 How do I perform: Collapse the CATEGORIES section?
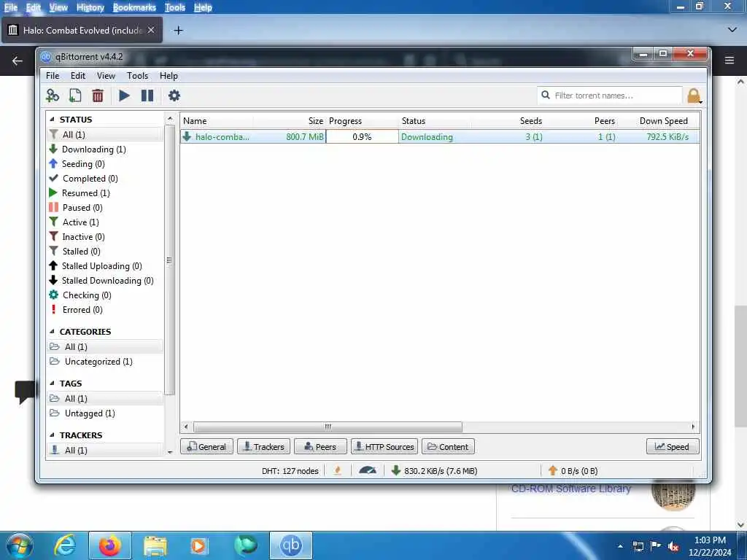click(53, 332)
